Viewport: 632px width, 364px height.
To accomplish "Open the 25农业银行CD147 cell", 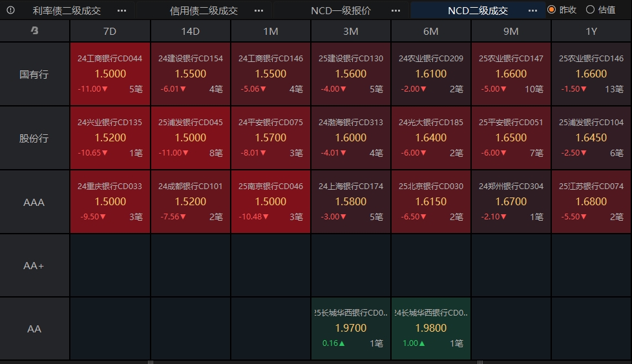I will [511, 74].
